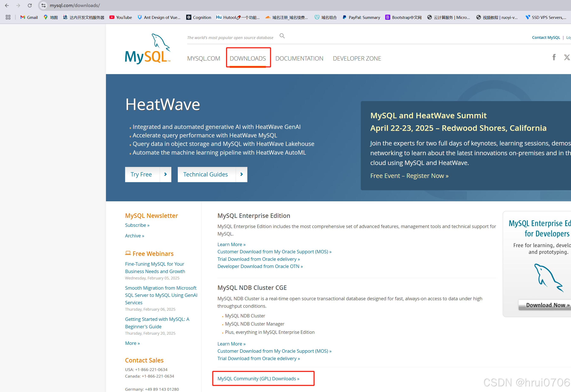
Task: Open the Cognition bookmark
Action: 199,17
